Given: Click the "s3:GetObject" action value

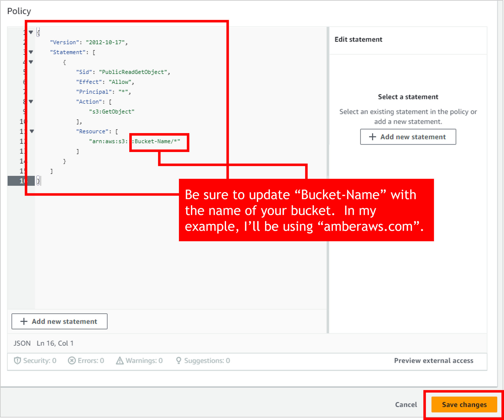Looking at the screenshot, I should 112,112.
